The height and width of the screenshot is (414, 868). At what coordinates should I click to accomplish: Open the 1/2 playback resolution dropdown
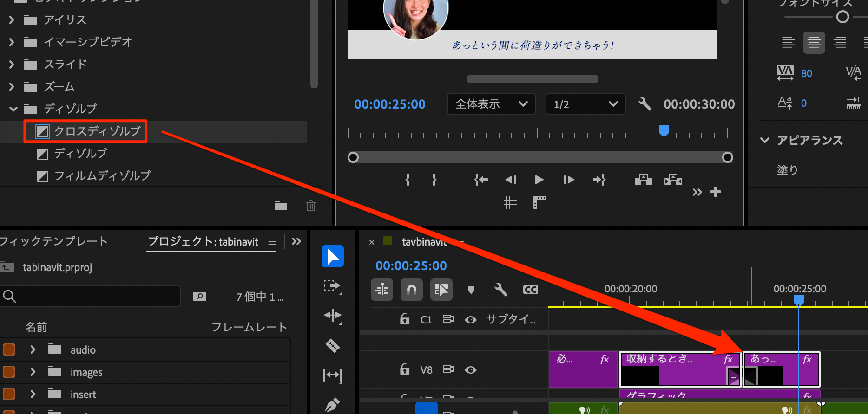(585, 104)
